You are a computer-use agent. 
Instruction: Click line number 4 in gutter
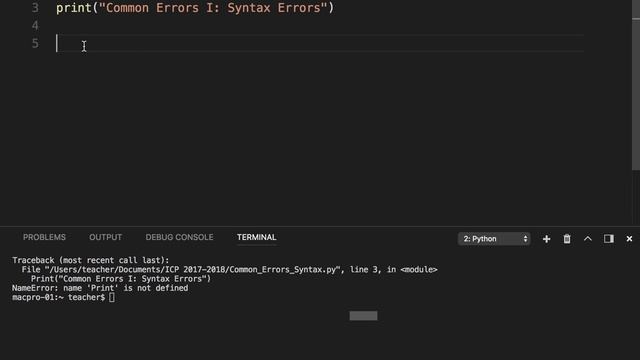pos(35,26)
